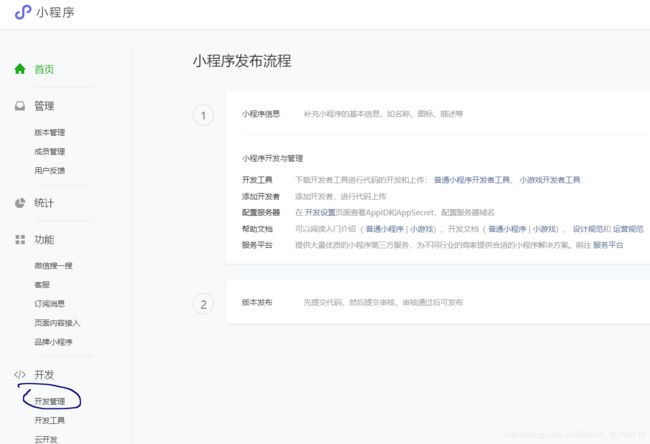The image size is (650, 444).
Task: Go to 成员管理
Action: click(50, 151)
